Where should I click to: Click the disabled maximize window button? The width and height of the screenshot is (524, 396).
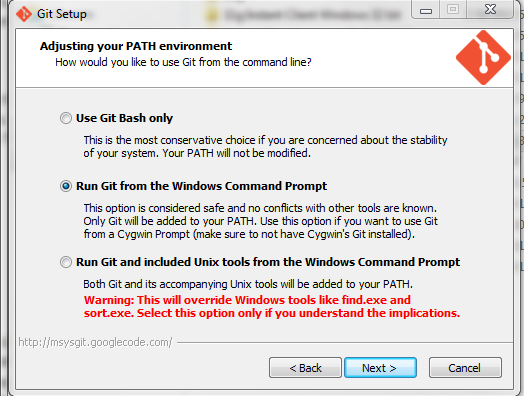click(453, 9)
